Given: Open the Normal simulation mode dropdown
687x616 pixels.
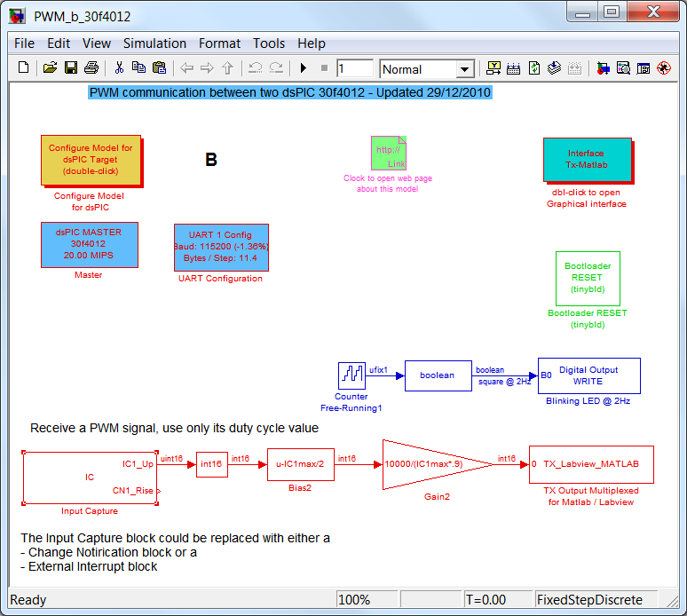Looking at the screenshot, I should coord(464,69).
